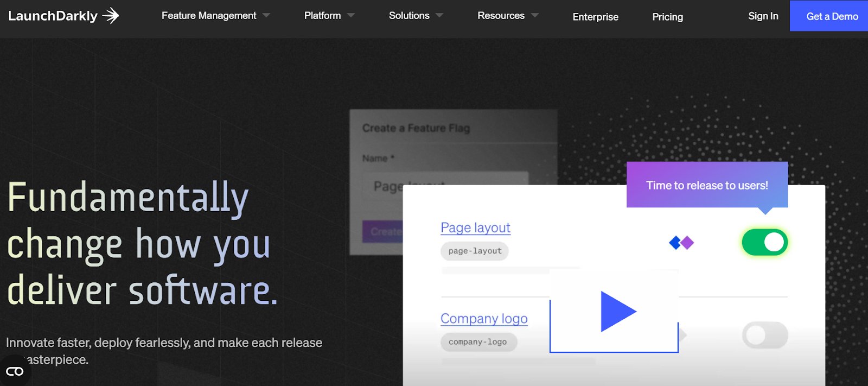Click the Create a Feature Flag heading
This screenshot has width=868, height=386.
pos(416,128)
